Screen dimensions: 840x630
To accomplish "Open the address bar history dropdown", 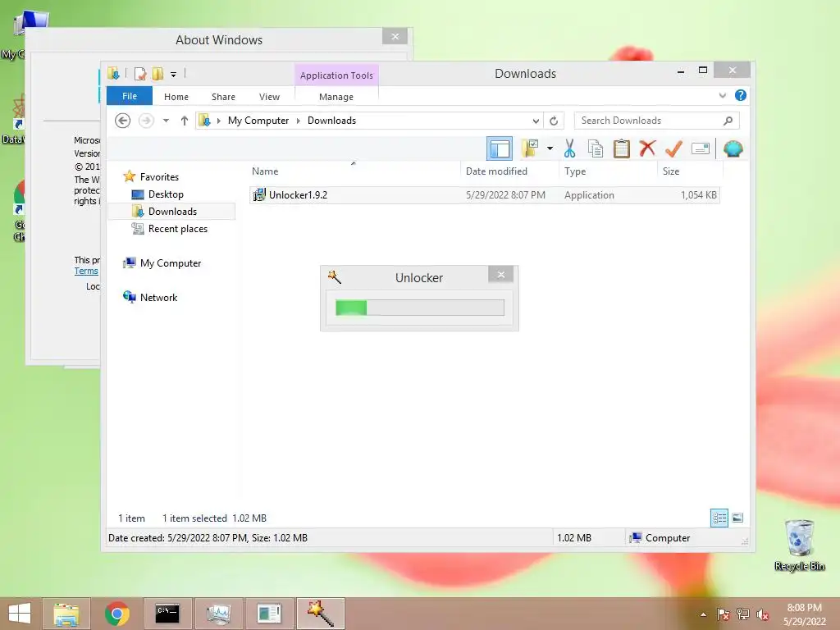I will [x=536, y=121].
